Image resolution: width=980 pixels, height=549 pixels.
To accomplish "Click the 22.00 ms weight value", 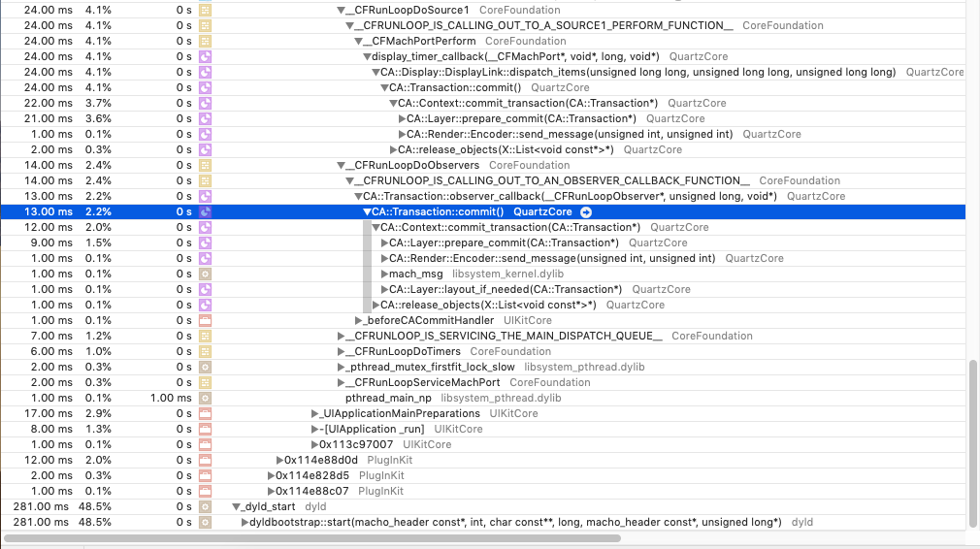I will pos(49,104).
